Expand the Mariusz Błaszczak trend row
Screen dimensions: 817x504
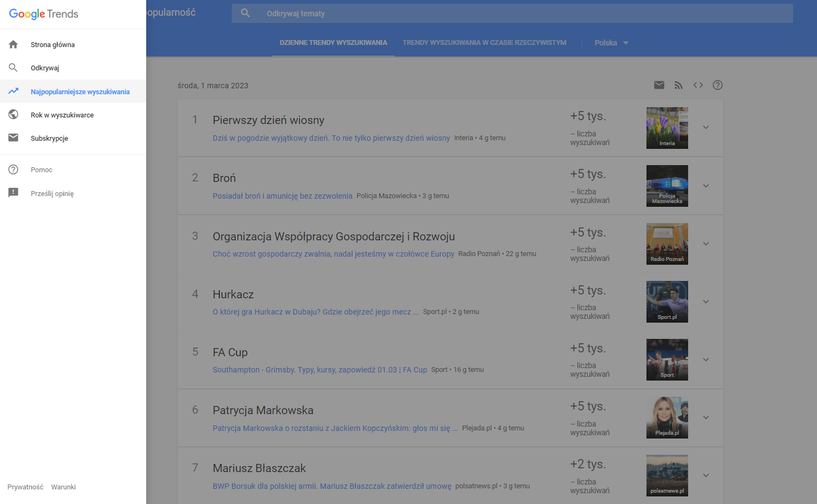point(706,475)
